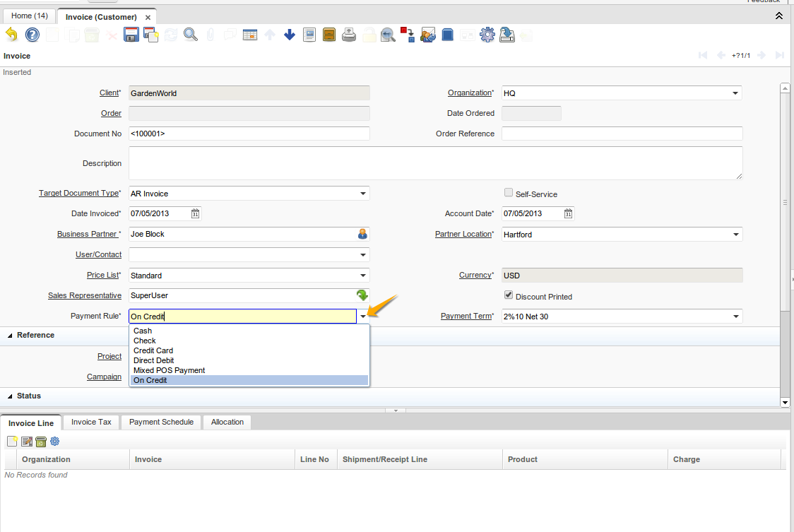Open the Organization dropdown

pos(735,93)
